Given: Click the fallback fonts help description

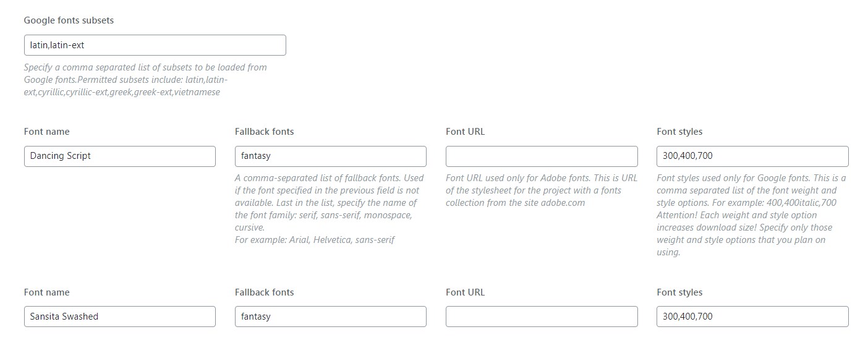Looking at the screenshot, I should [x=330, y=209].
